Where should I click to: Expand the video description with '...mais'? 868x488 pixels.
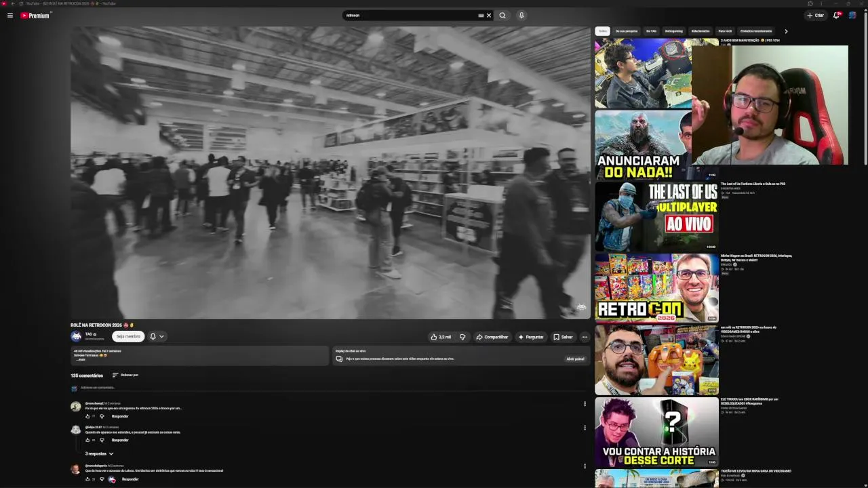pos(81,360)
